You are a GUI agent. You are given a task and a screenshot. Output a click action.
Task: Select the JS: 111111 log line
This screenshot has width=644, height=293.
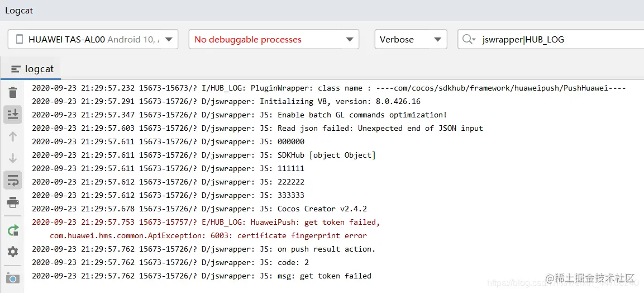point(168,168)
